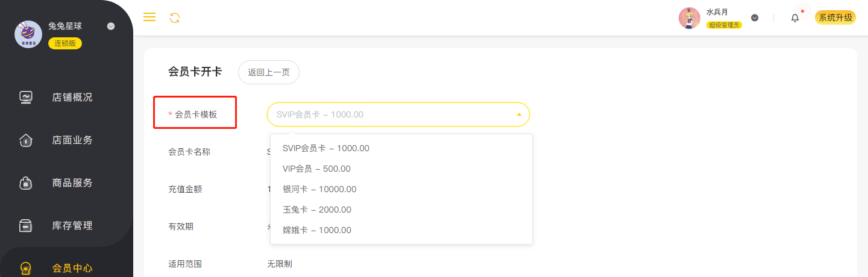Click the 返回上一页 button

click(x=269, y=72)
